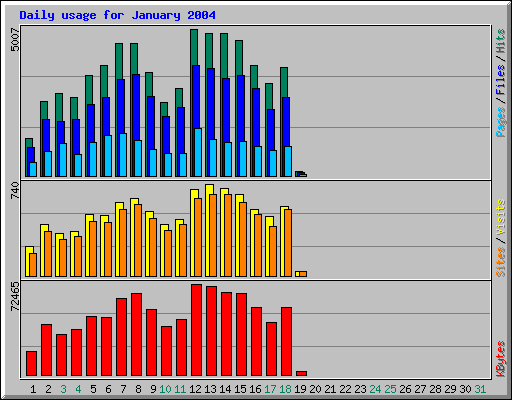Click day 21 on the x-axis
Screen dimensions: 512x400
pyautogui.click(x=330, y=389)
